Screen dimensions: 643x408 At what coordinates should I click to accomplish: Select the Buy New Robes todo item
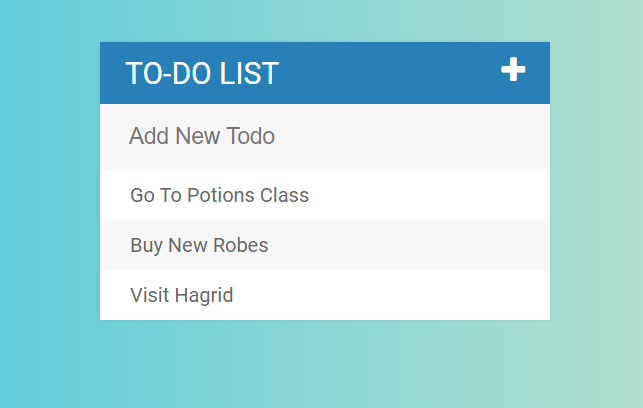tap(325, 245)
